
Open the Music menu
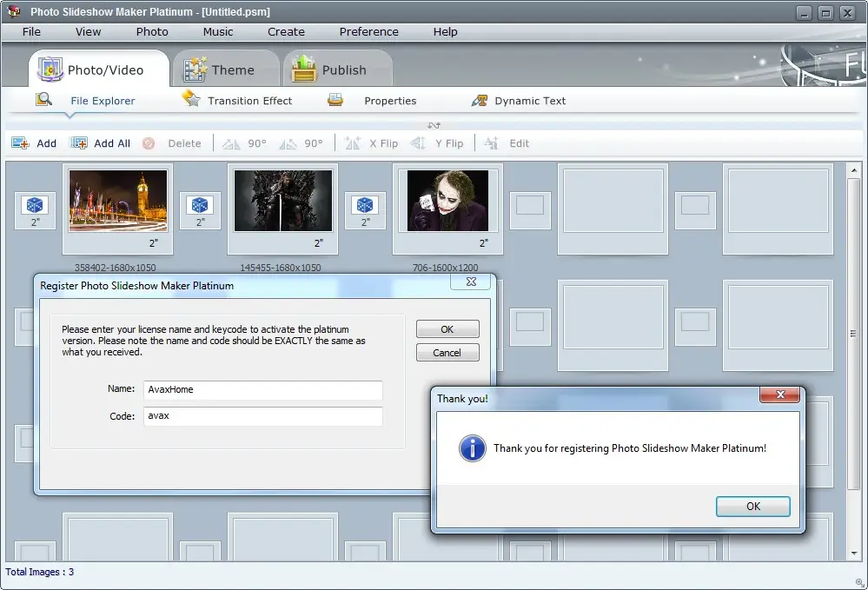click(x=218, y=31)
